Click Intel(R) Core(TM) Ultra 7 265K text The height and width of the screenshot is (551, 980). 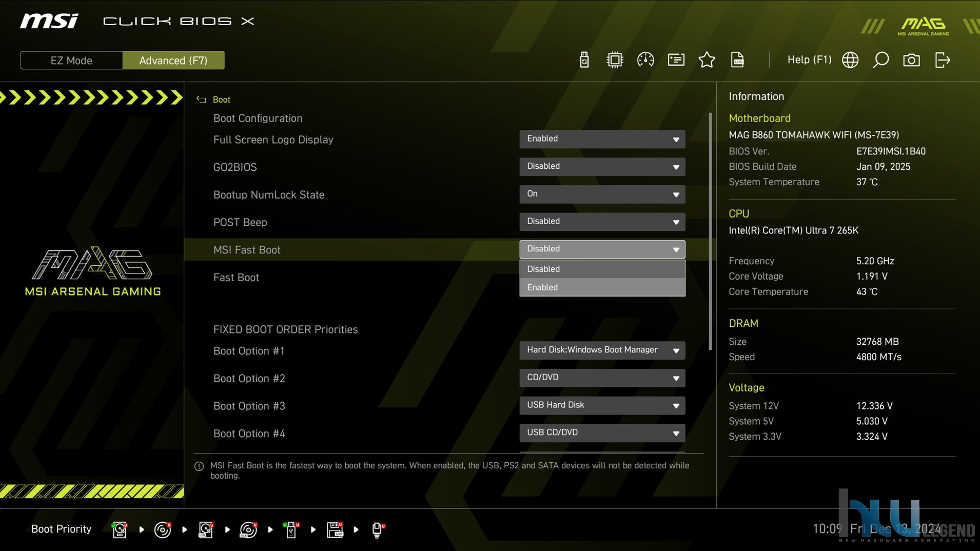(793, 230)
